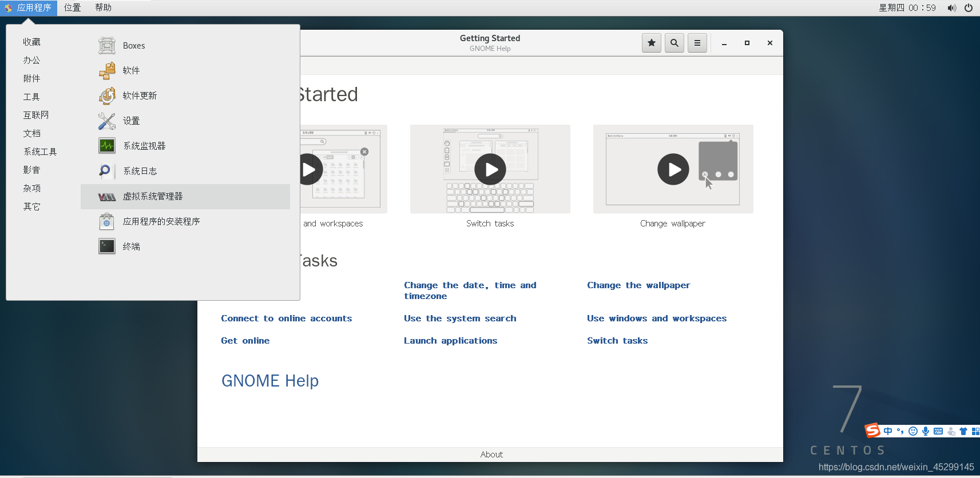Open the Sogou soft keyboard icon
The image size is (980, 478).
click(938, 431)
